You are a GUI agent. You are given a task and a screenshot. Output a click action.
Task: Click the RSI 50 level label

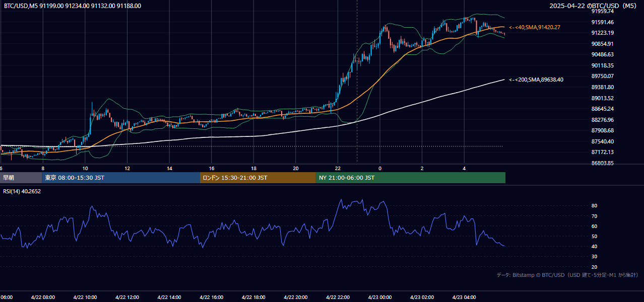[594, 236]
